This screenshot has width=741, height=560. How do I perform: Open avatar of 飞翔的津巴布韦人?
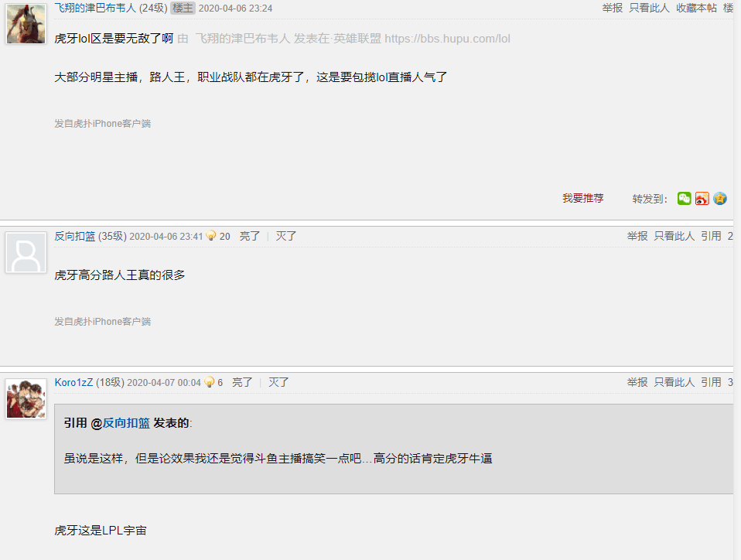click(x=26, y=24)
